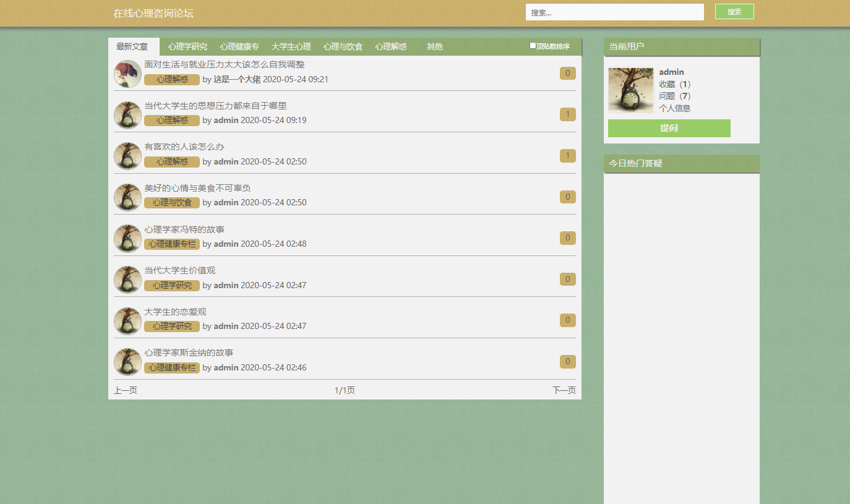Open the 心理健康专 category tab
The height and width of the screenshot is (504, 850).
(239, 47)
